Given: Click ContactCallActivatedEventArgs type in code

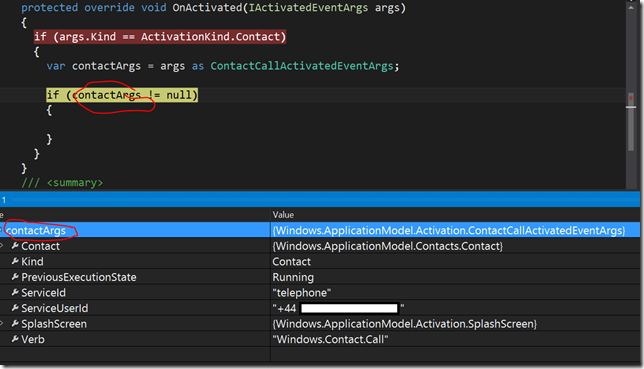Looking at the screenshot, I should coord(302,66).
